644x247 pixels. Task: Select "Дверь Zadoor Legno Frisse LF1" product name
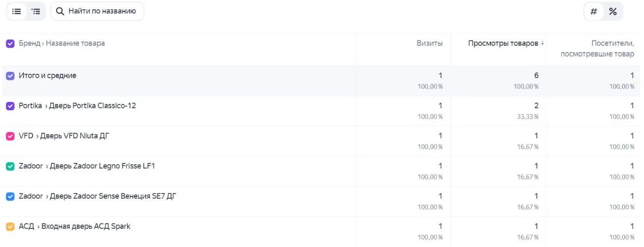pos(102,166)
